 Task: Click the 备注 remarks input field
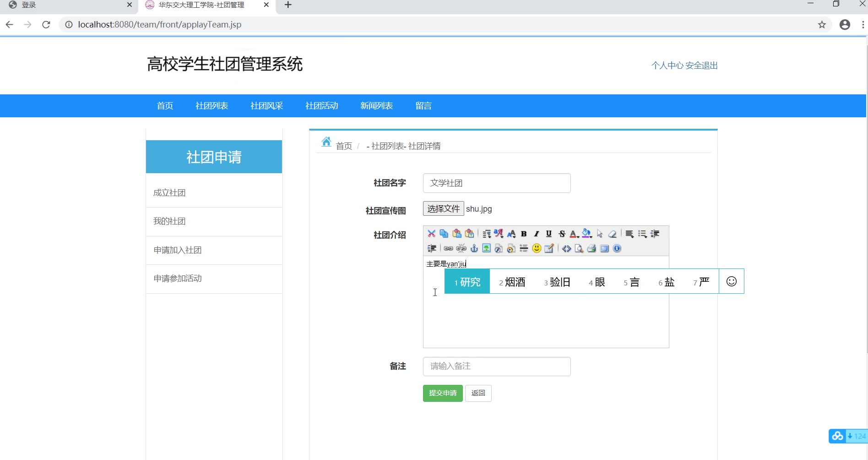pos(497,366)
